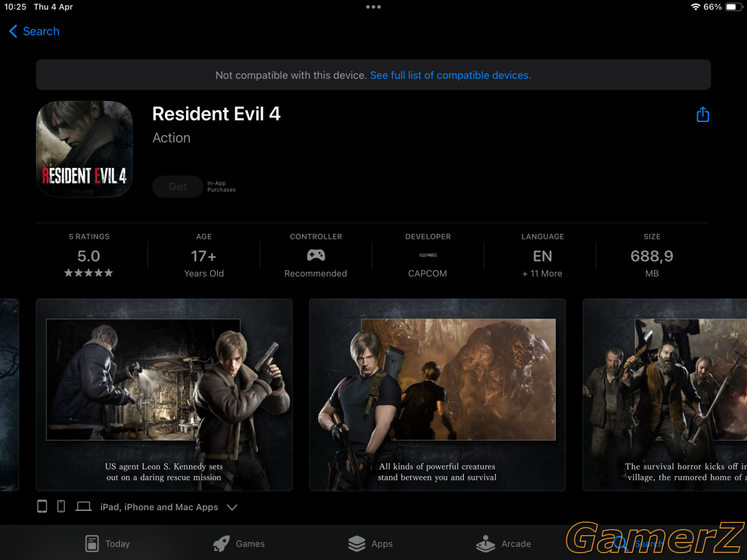Tap the CAPCOM developer name
This screenshot has width=747, height=560.
tap(428, 274)
